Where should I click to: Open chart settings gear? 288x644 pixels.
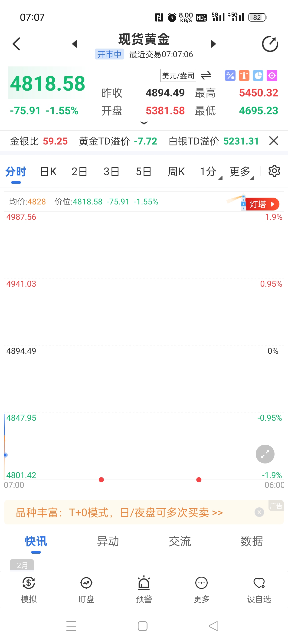274,171
